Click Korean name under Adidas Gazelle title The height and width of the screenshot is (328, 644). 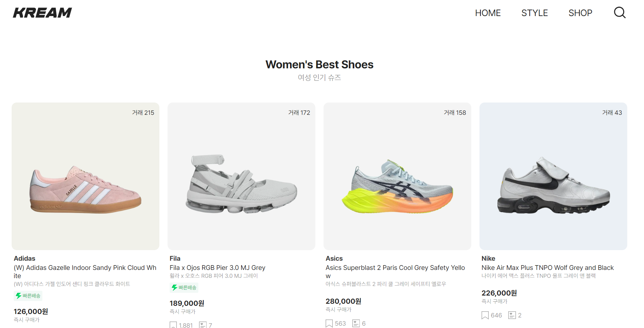(72, 284)
